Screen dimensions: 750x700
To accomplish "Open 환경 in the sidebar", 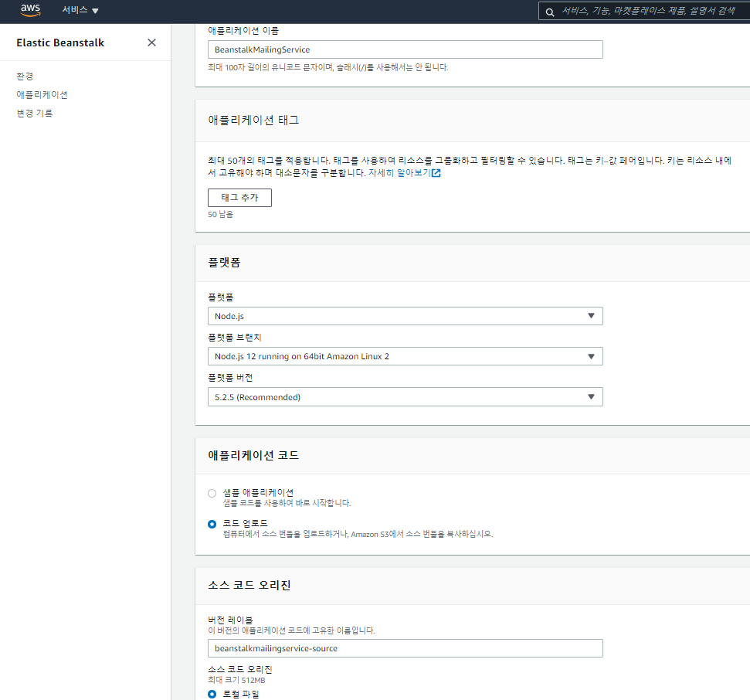I will point(25,76).
